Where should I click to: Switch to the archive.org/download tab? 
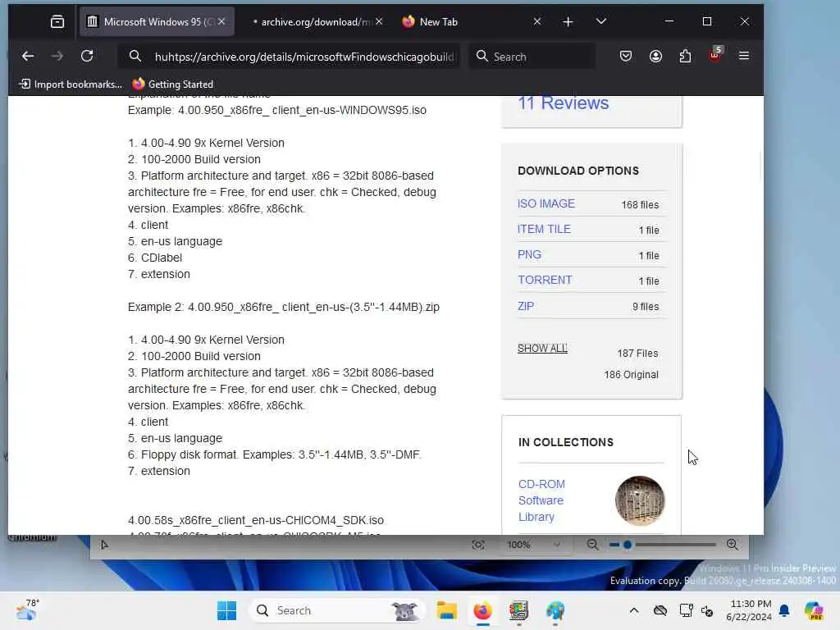(316, 21)
